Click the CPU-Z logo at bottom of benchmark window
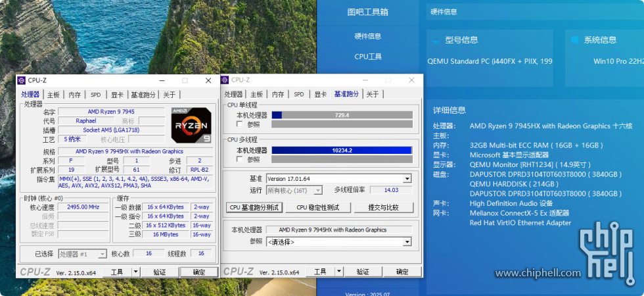The image size is (644, 296). tap(239, 272)
